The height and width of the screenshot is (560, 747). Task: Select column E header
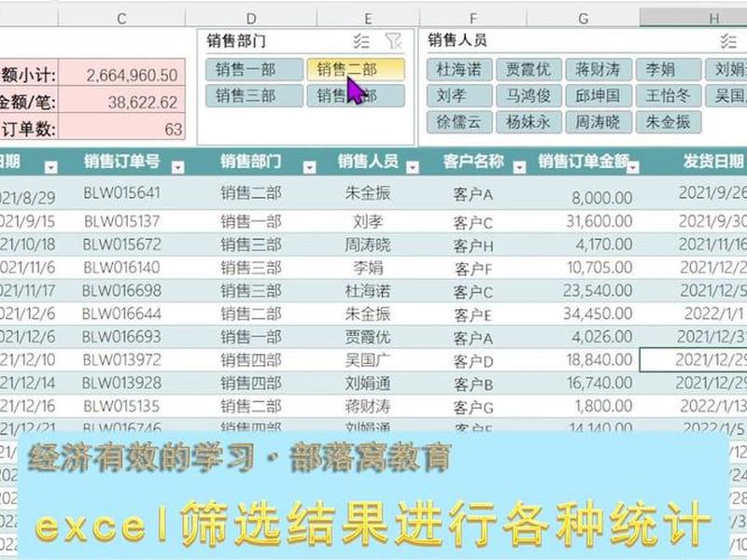pyautogui.click(x=368, y=18)
